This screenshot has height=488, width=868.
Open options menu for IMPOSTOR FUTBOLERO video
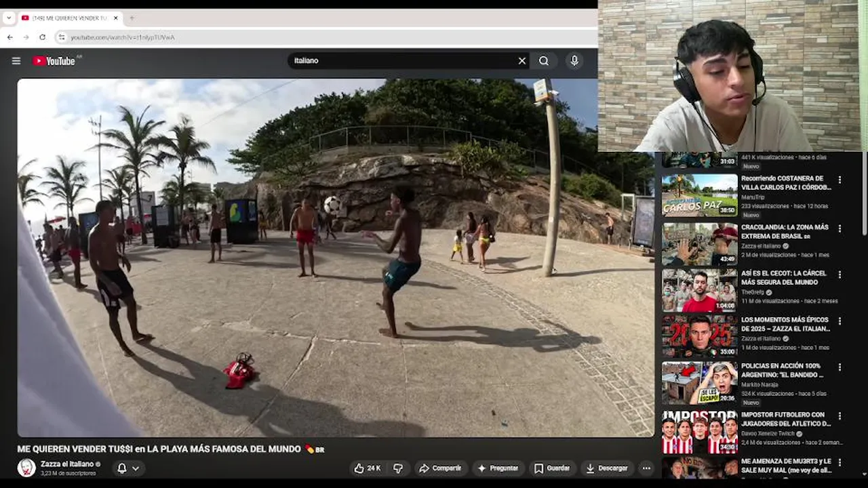pos(840,415)
